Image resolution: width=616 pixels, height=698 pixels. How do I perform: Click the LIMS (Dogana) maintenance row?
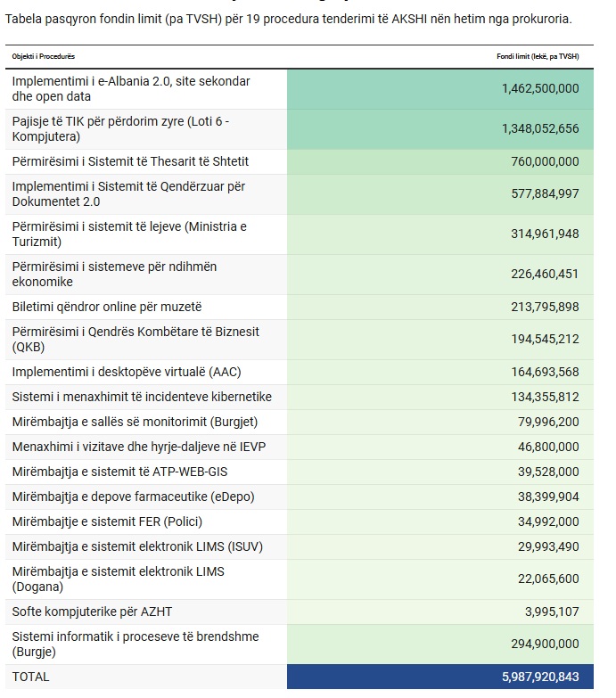coord(300,579)
